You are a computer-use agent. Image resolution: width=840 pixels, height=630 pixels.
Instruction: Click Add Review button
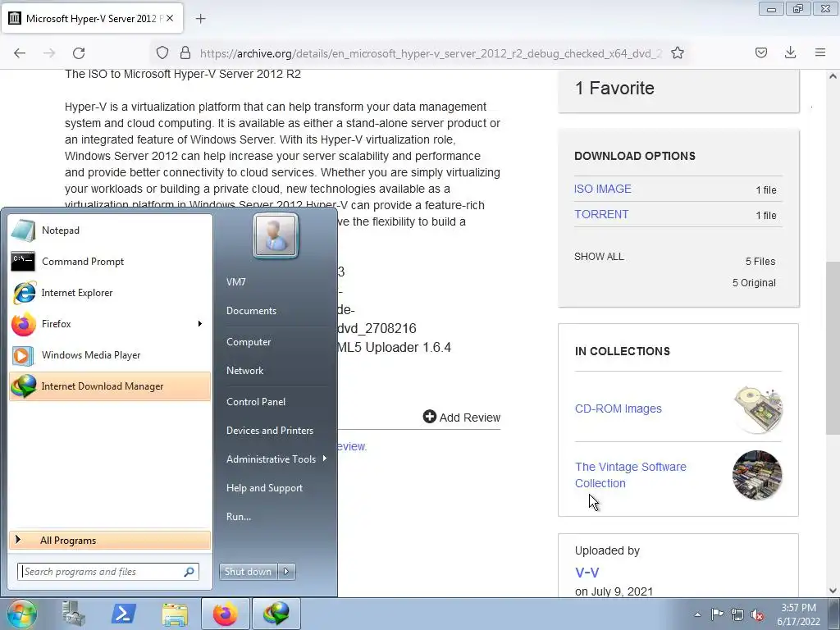tap(462, 418)
